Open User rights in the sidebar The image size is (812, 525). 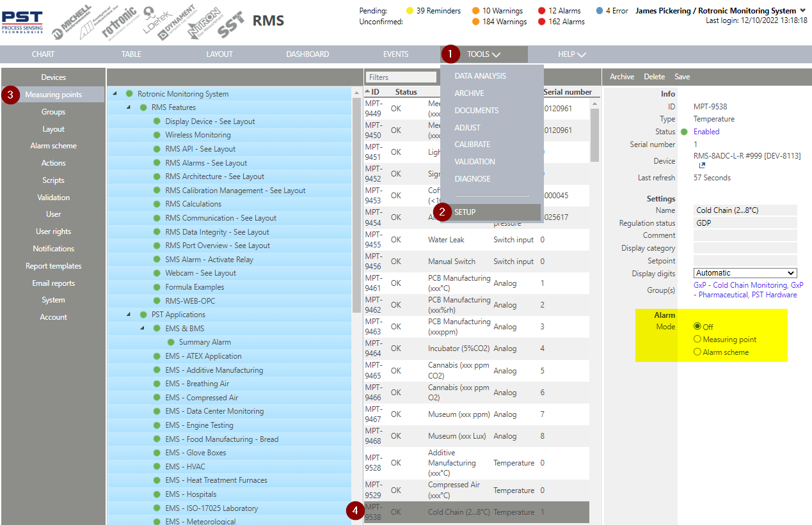54,231
